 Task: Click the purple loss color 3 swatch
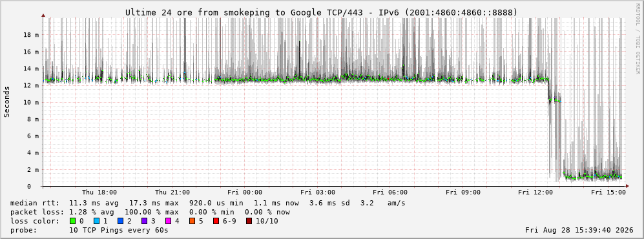[x=145, y=222]
